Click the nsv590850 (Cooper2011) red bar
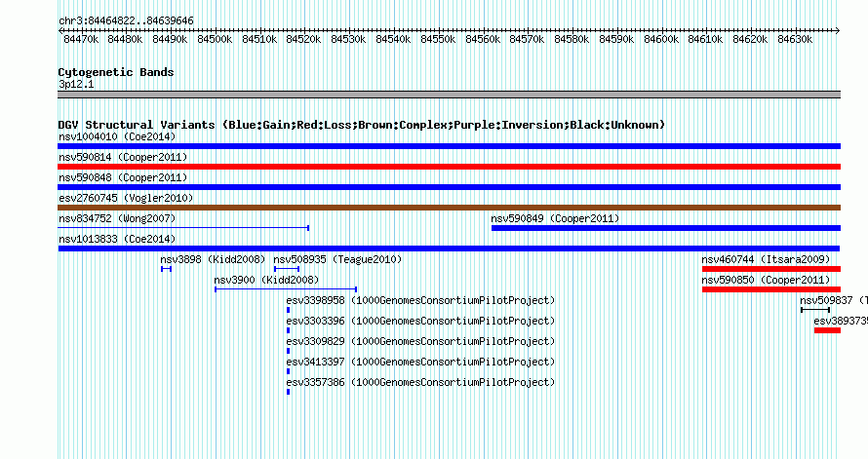868x459 pixels. (x=771, y=289)
